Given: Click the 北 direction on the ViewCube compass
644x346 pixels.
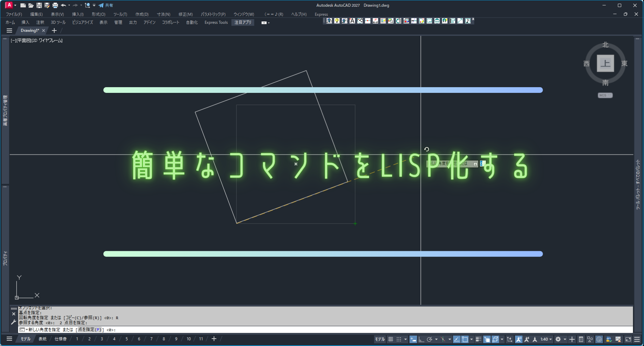Looking at the screenshot, I should point(605,45).
